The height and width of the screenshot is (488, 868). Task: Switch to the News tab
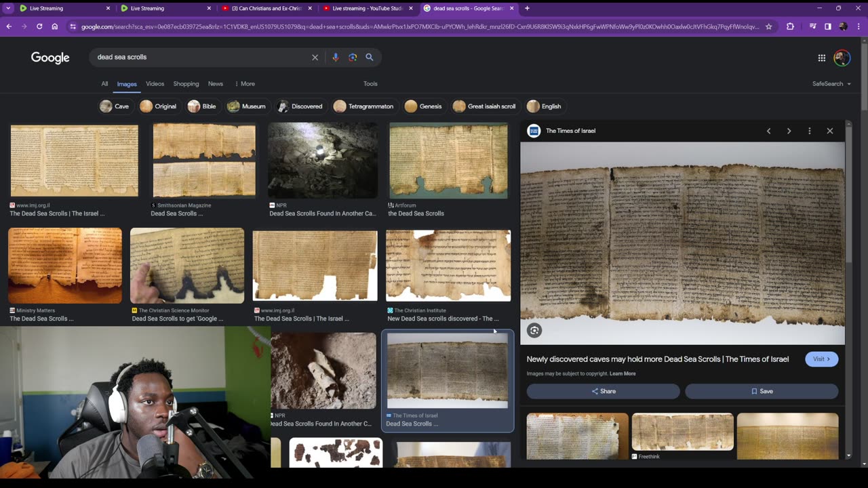coord(216,84)
